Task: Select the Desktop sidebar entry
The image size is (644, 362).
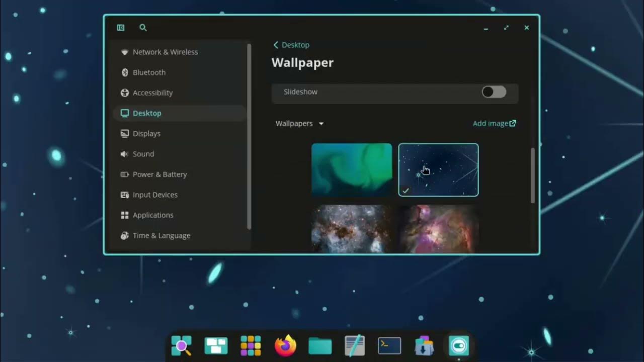Action: click(147, 113)
